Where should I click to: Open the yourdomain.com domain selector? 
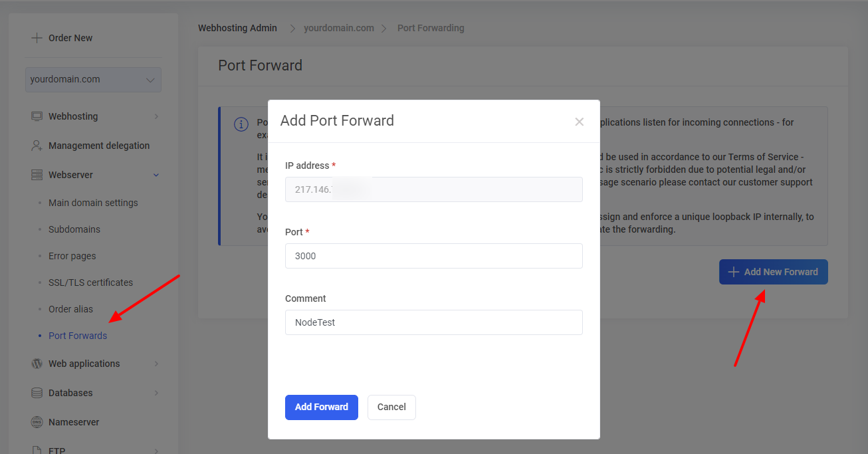click(x=93, y=79)
